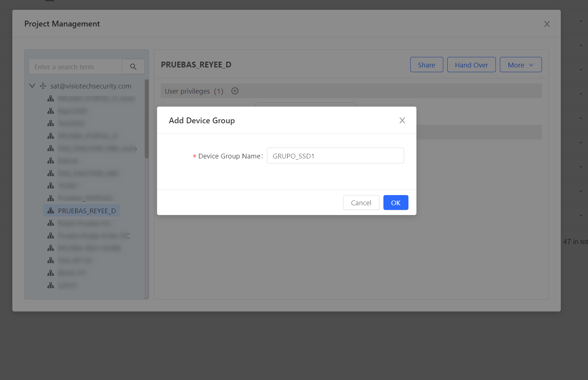Open the More dropdown menu
This screenshot has width=588, height=380.
coord(521,65)
